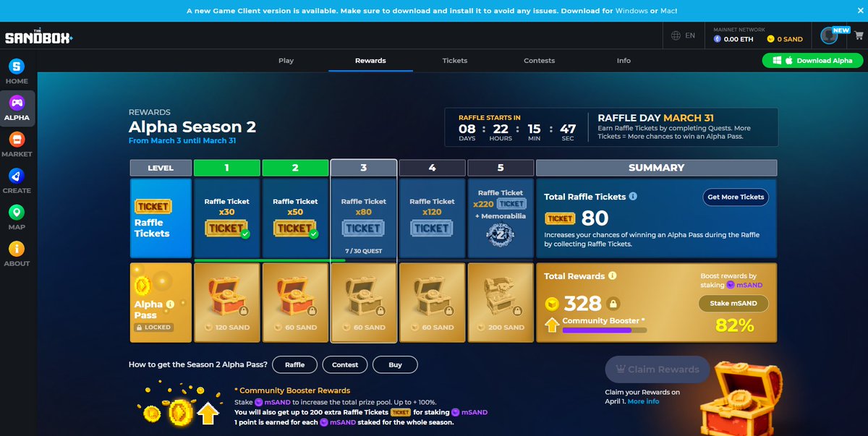Open the About info sidebar icon

[17, 248]
